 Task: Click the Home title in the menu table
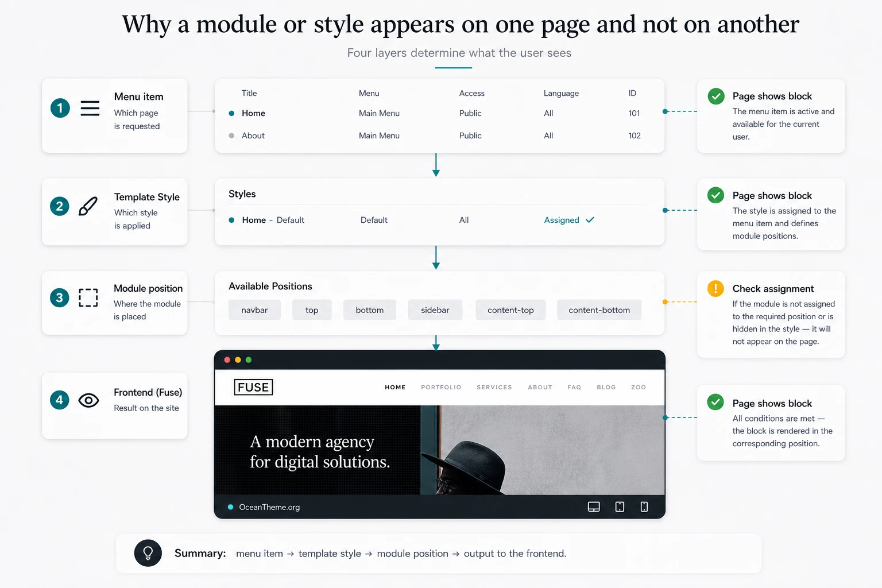tap(253, 113)
